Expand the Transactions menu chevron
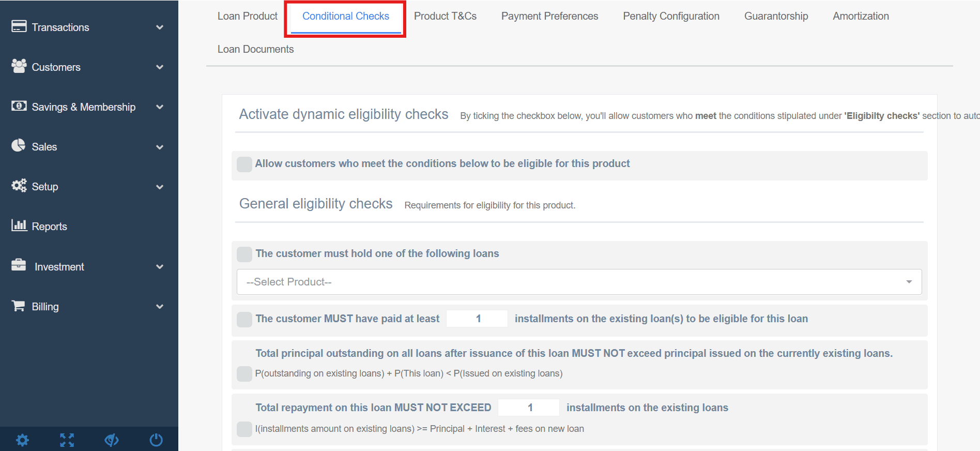Viewport: 980px width, 451px height. pyautogui.click(x=160, y=27)
